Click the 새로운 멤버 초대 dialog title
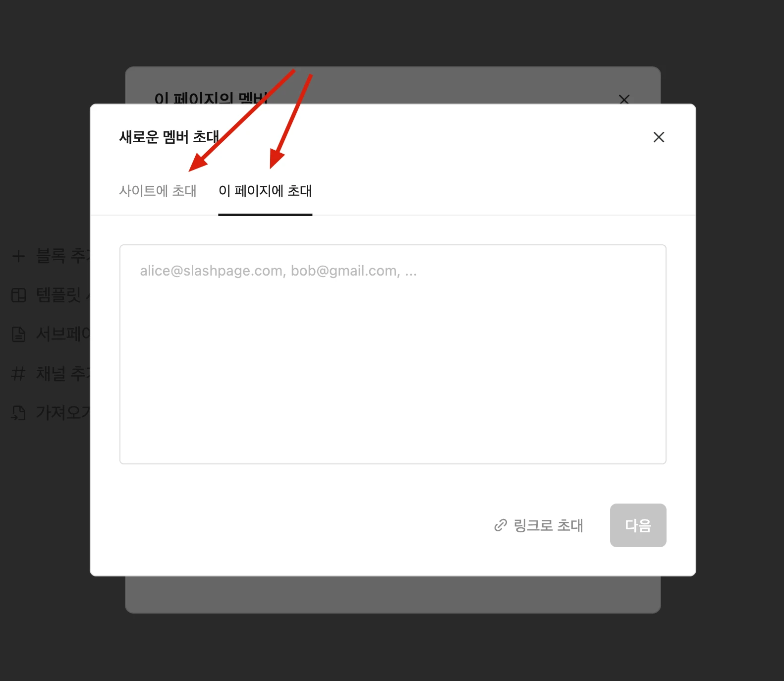This screenshot has height=681, width=784. pyautogui.click(x=169, y=137)
